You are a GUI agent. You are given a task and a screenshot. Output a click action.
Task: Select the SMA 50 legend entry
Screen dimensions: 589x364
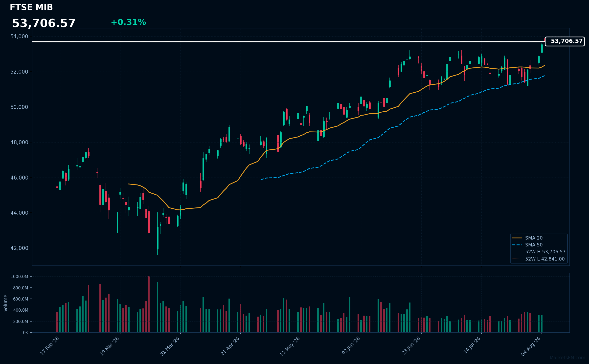point(527,245)
